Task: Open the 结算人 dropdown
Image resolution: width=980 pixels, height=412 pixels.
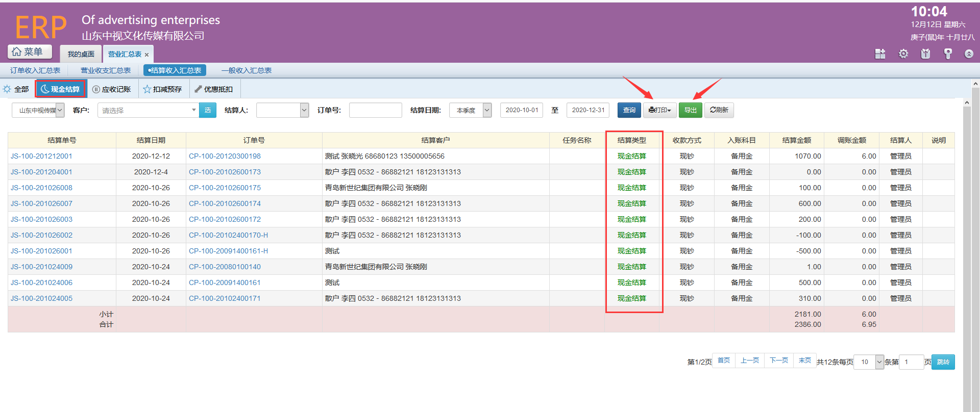Action: point(282,110)
